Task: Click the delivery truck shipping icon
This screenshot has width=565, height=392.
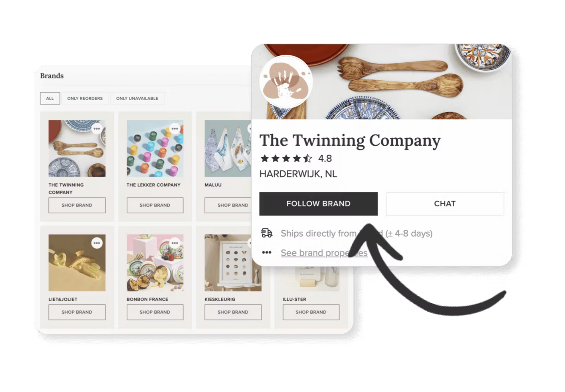Action: [x=267, y=233]
